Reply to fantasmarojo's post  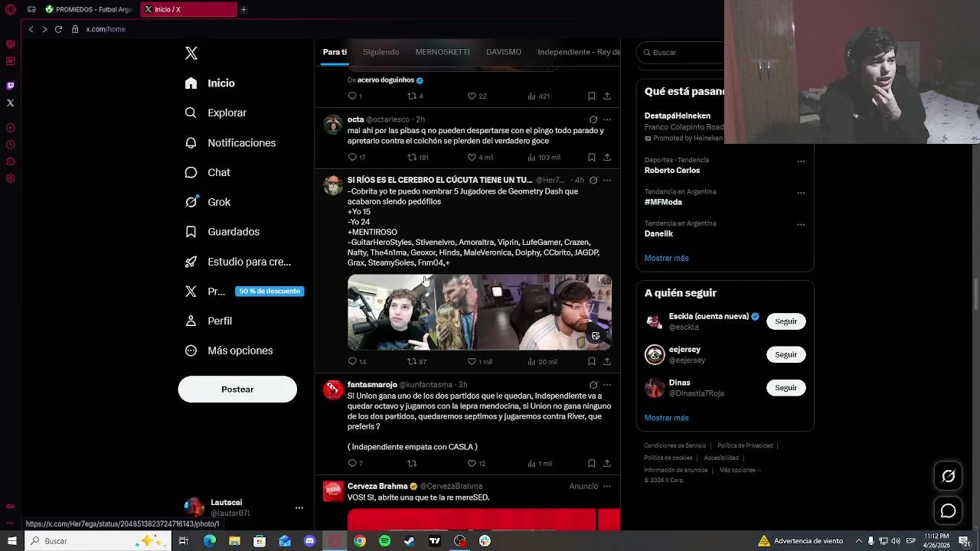[355, 463]
